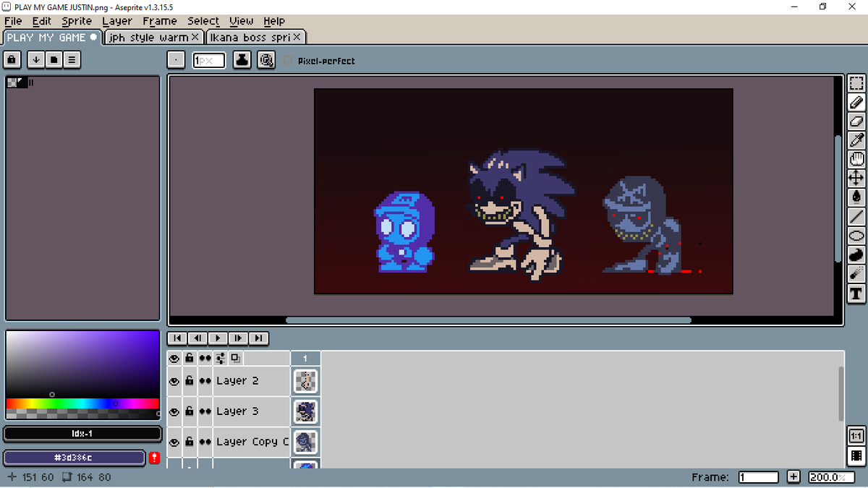The image size is (868, 488).
Task: Click the 1:1 preview zoom button
Action: click(x=856, y=436)
